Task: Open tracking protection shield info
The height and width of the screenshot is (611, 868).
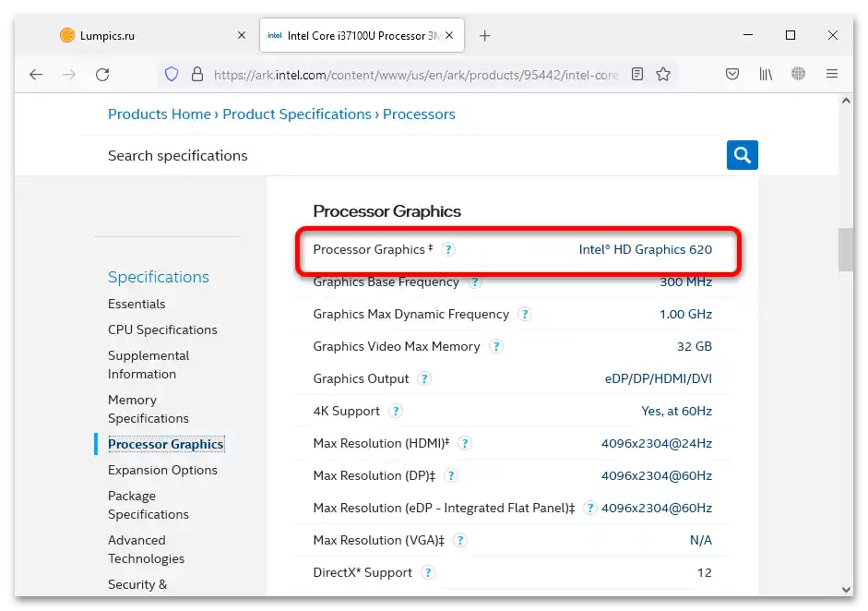Action: tap(172, 74)
